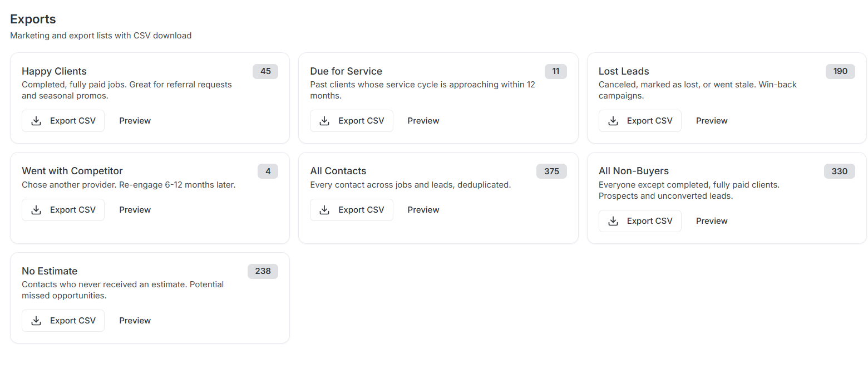Export the Happy Clients list as CSV

[x=63, y=120]
